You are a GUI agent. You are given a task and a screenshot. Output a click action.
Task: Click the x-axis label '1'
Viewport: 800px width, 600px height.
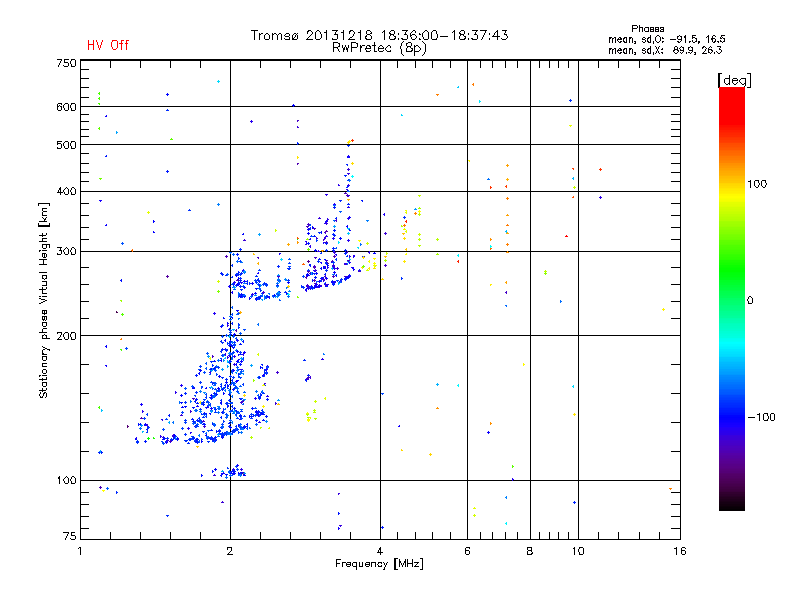click(80, 551)
